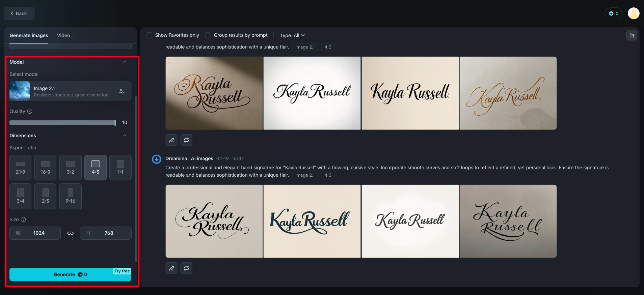The width and height of the screenshot is (644, 295).
Task: Open first-row brown swirl Kayla Russell image
Action: click(214, 93)
